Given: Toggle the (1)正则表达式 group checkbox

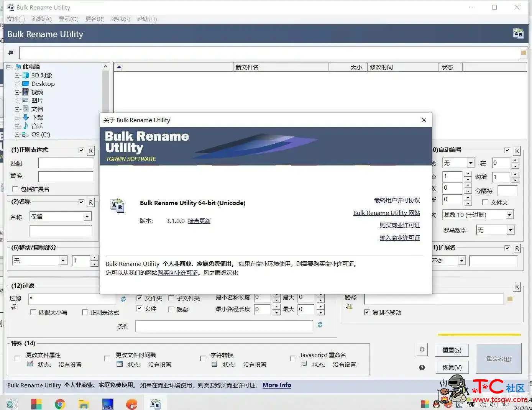Looking at the screenshot, I should (x=81, y=150).
